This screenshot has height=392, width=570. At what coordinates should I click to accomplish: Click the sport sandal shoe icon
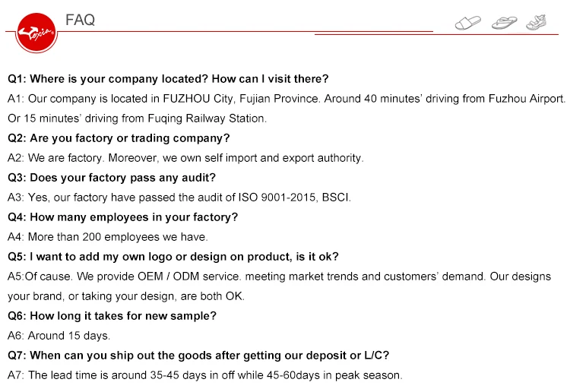point(537,21)
